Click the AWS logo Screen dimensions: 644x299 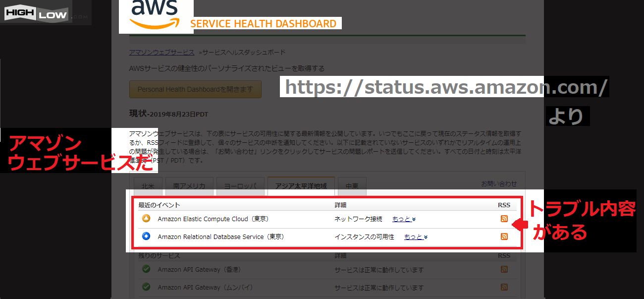[x=155, y=15]
